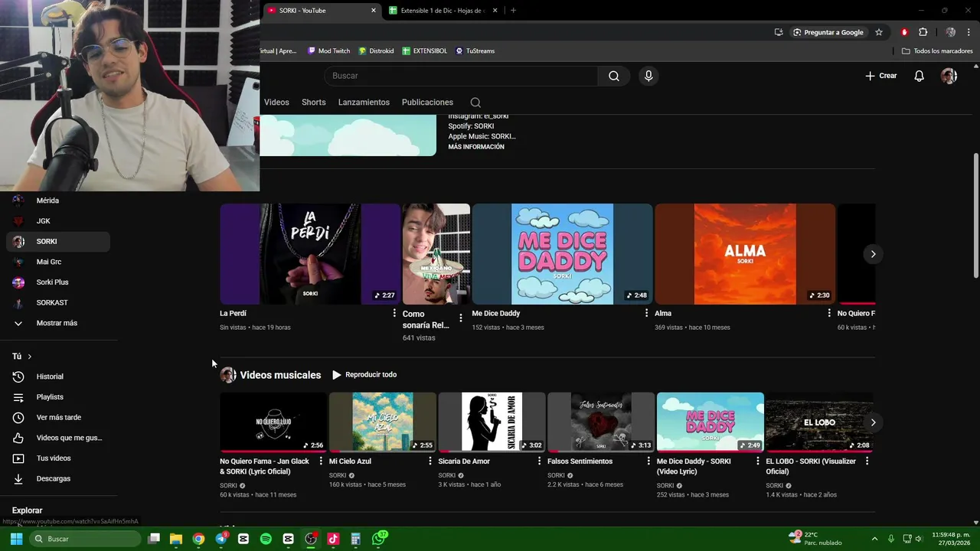Click the Crear button
This screenshot has height=551, width=980.
click(x=880, y=76)
